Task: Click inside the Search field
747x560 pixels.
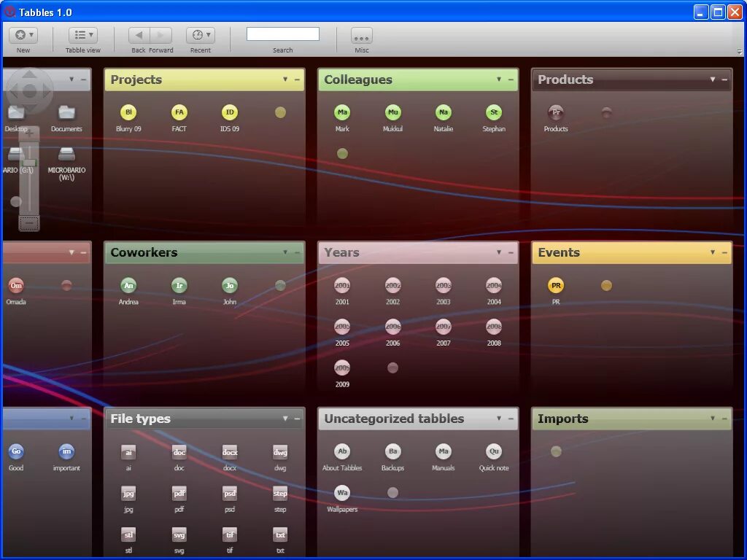Action: (x=282, y=34)
